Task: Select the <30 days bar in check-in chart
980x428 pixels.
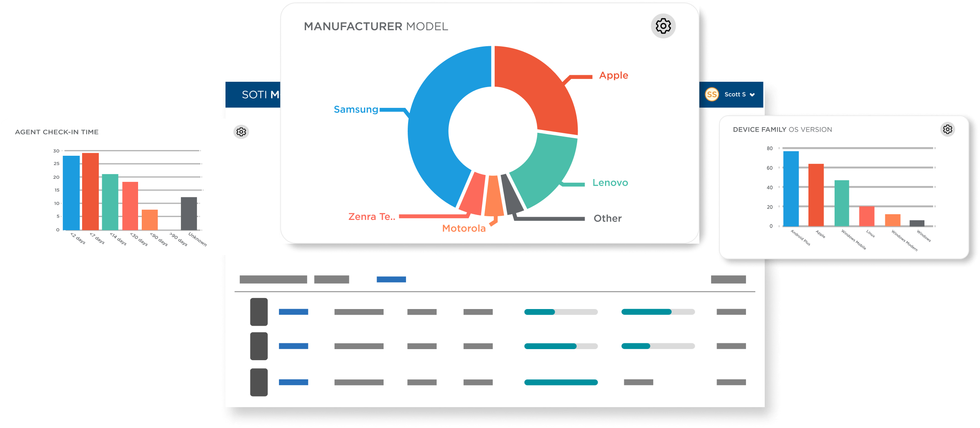Action: point(130,206)
